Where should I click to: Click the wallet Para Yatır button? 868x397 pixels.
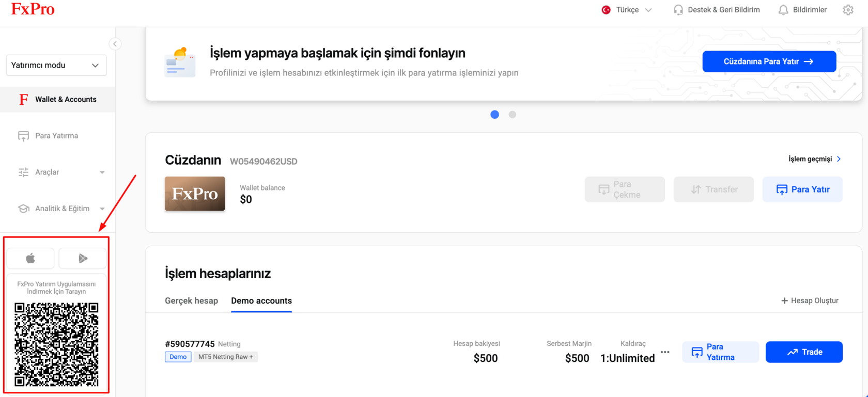(802, 189)
